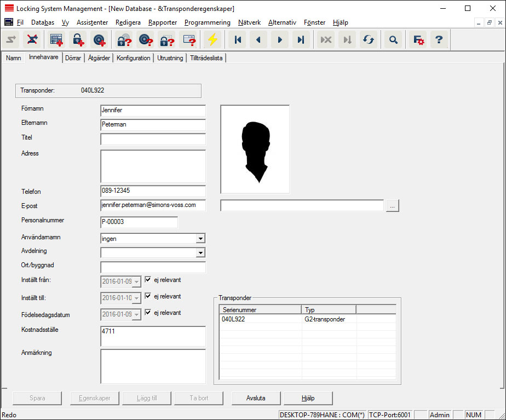This screenshot has width=506, height=420.
Task: Click the add new transponder icon
Action: tap(99, 40)
